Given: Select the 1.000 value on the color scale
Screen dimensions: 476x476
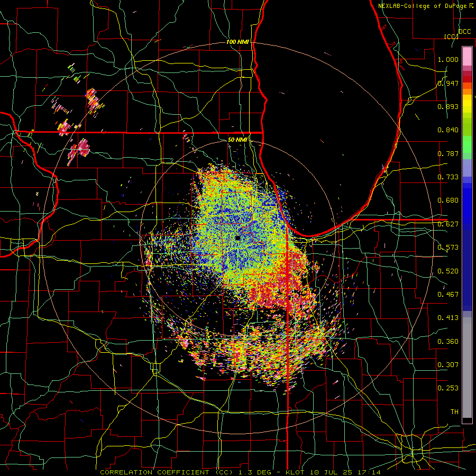Looking at the screenshot, I should pyautogui.click(x=448, y=59).
